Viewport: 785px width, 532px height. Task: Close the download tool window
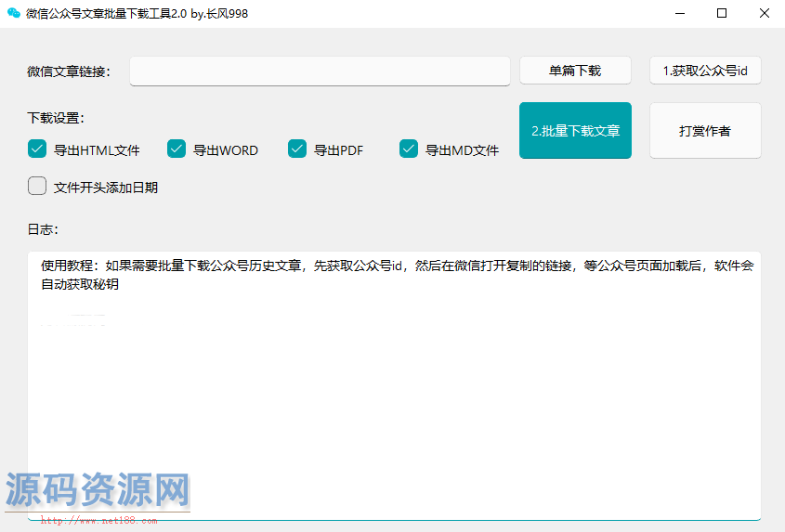(x=764, y=14)
